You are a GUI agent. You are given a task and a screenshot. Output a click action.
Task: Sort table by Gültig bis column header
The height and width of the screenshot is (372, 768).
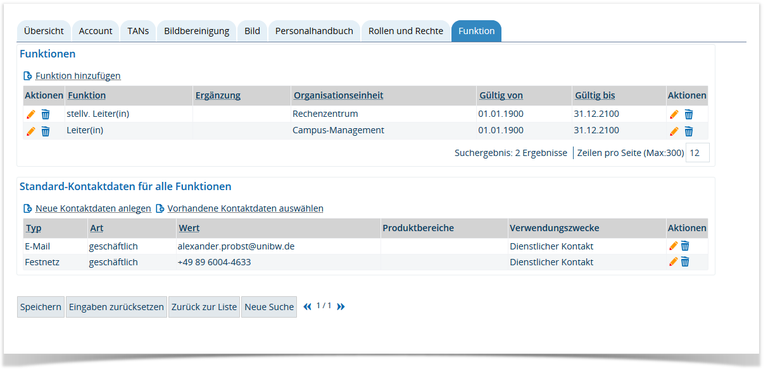pyautogui.click(x=595, y=95)
